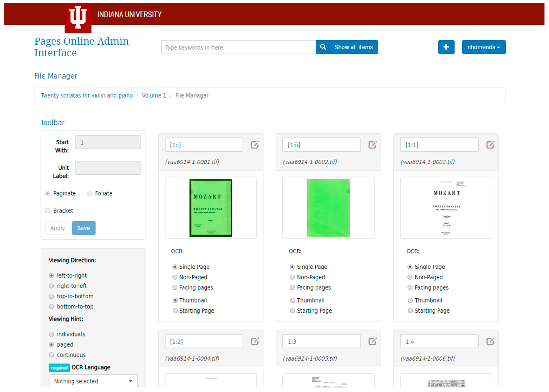Click Show all items button
549x392 pixels.
click(353, 47)
